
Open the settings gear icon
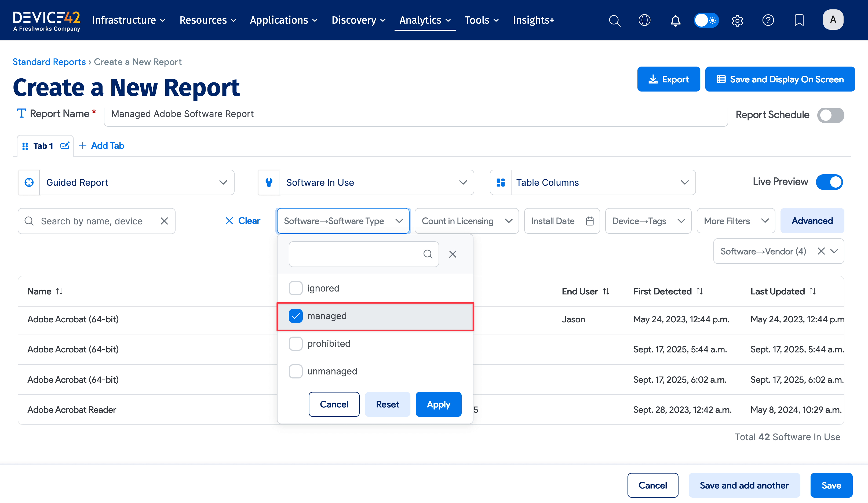[x=737, y=20]
